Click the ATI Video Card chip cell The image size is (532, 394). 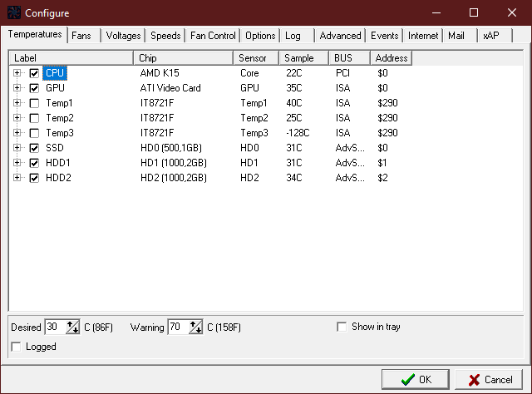pyautogui.click(x=170, y=88)
